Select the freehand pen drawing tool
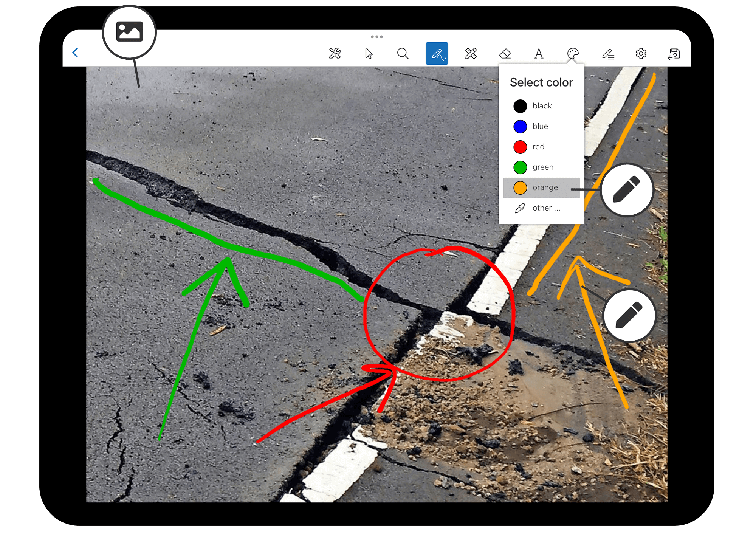756x533 pixels. click(437, 54)
